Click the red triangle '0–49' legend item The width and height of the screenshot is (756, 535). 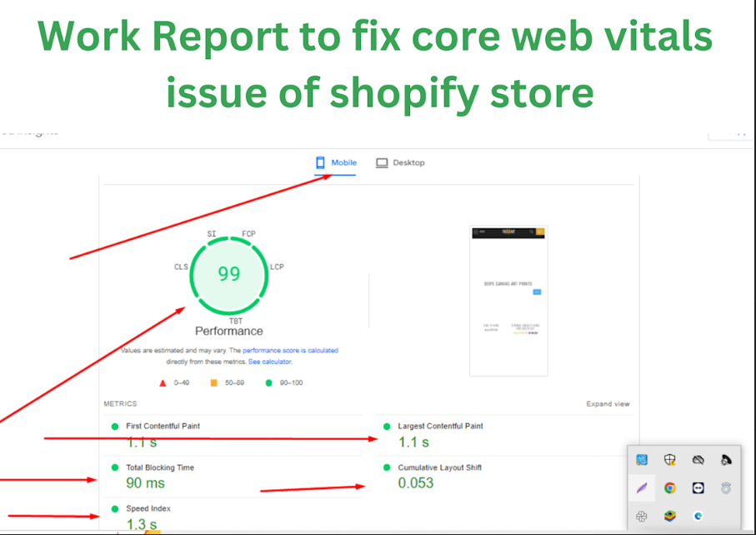pos(174,382)
